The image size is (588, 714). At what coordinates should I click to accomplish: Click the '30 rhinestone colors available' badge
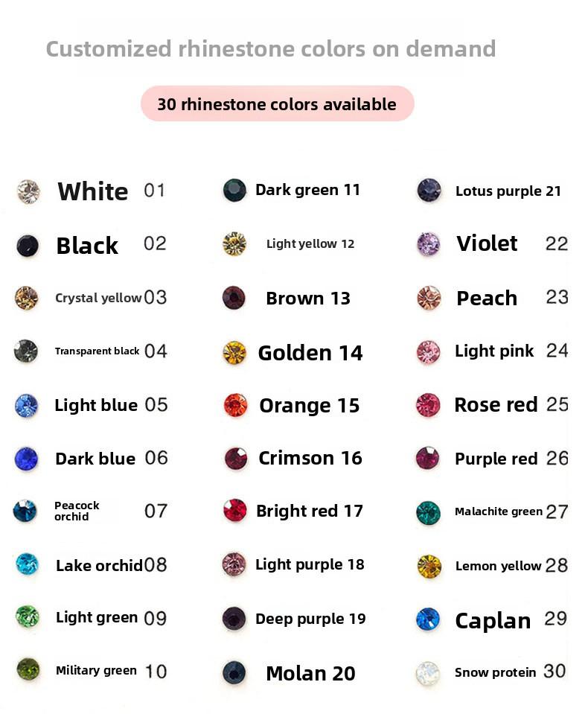click(x=277, y=104)
